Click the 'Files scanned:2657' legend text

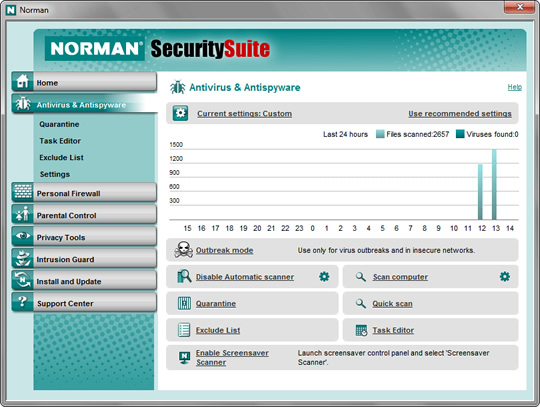pyautogui.click(x=417, y=134)
